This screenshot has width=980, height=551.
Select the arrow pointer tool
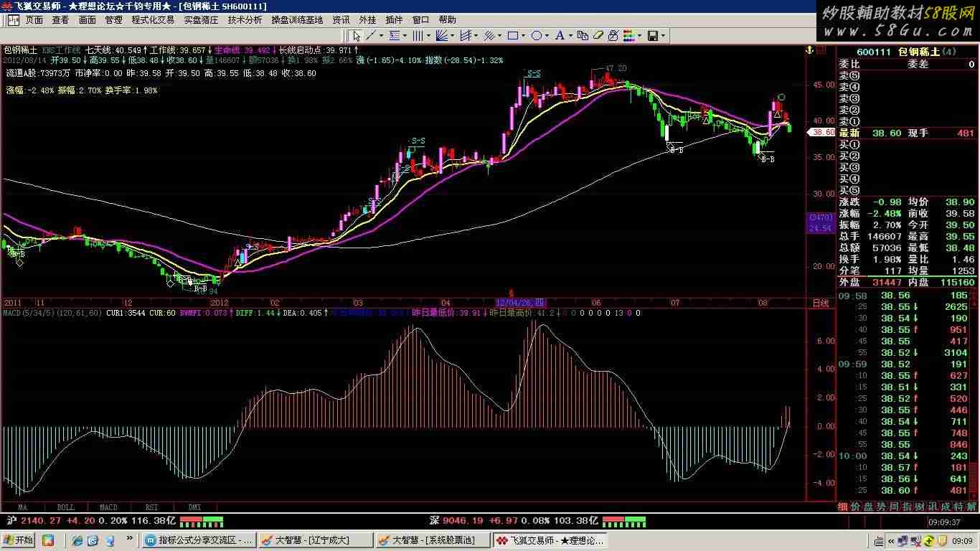355,35
